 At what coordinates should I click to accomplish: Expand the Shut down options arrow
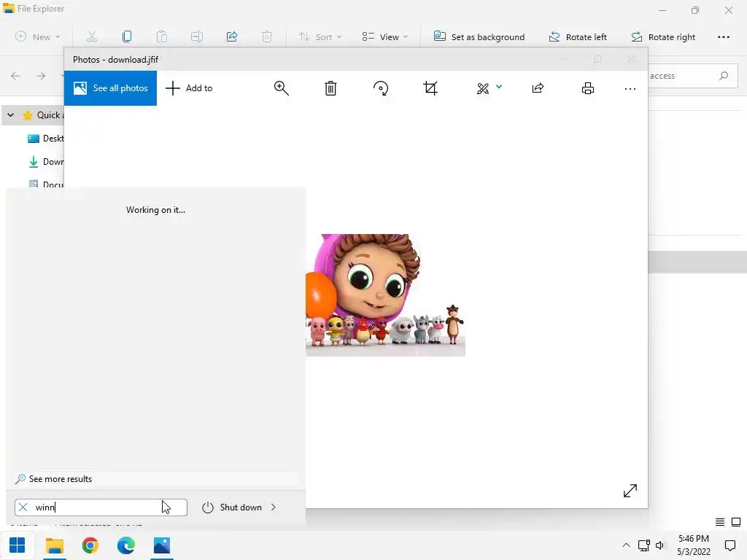coord(274,507)
